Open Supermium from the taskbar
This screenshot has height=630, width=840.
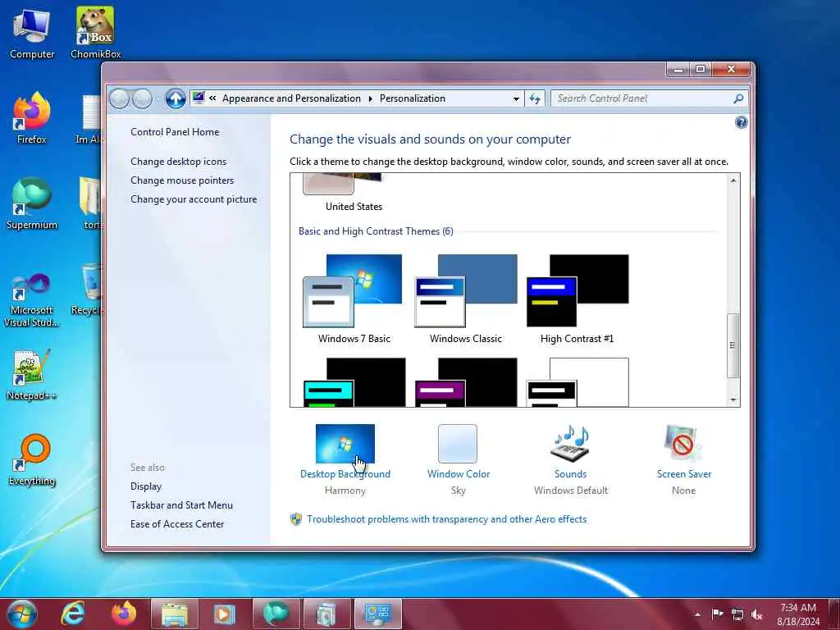coord(276,614)
